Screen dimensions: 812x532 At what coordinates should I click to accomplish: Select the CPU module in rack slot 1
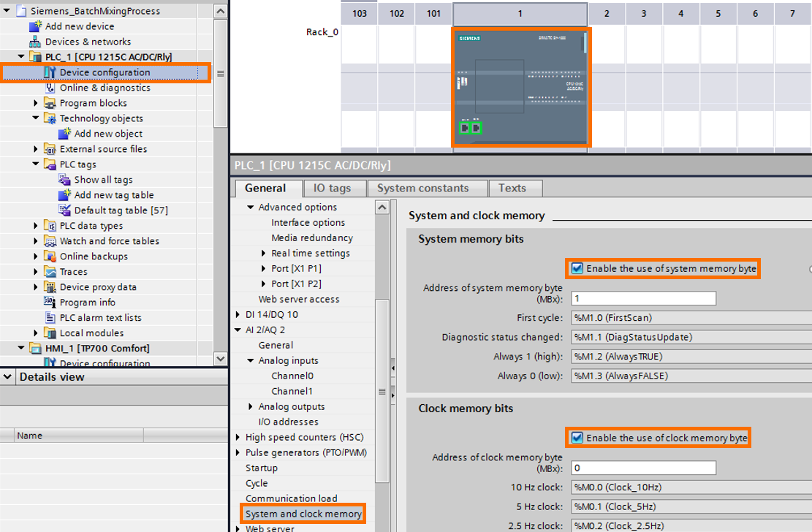click(520, 87)
